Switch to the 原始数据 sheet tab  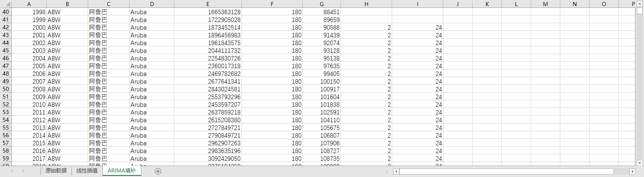[56, 171]
